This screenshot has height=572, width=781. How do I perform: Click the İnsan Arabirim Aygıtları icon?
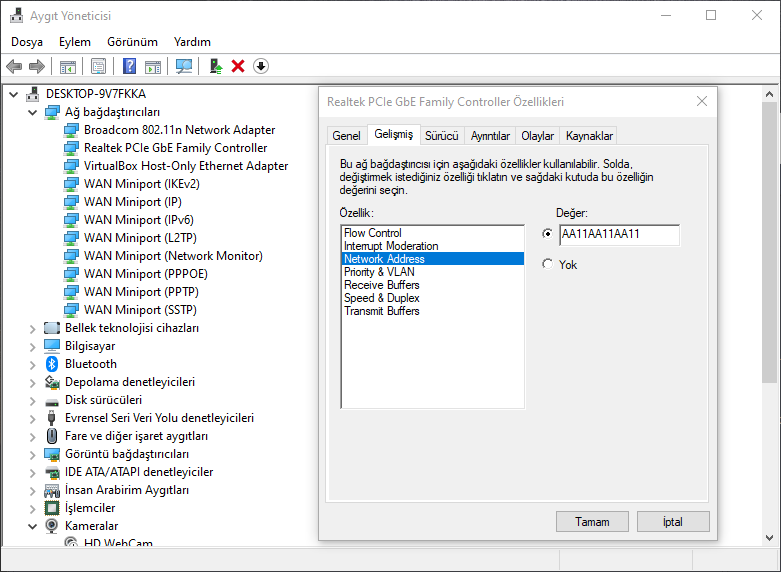[52, 490]
